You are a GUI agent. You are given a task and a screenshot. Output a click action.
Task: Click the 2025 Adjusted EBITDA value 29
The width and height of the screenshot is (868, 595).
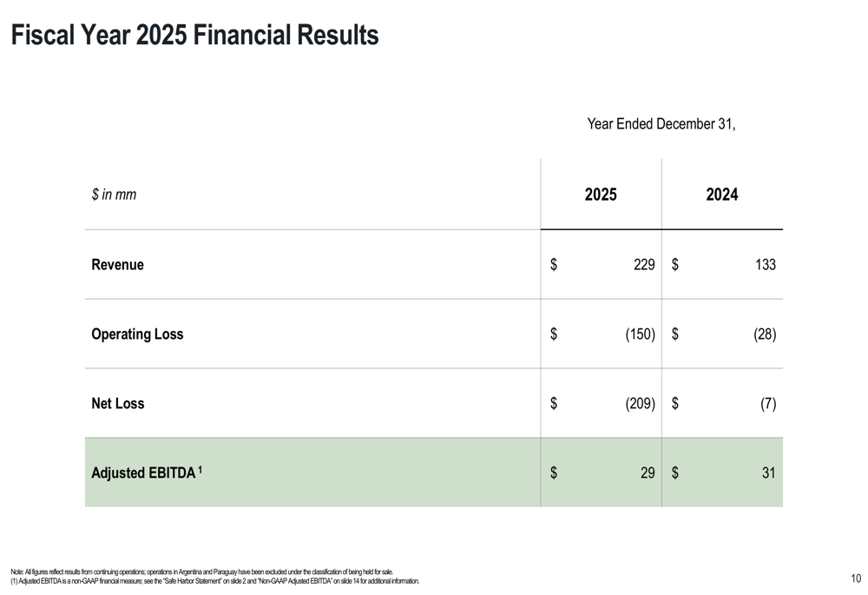(x=647, y=473)
